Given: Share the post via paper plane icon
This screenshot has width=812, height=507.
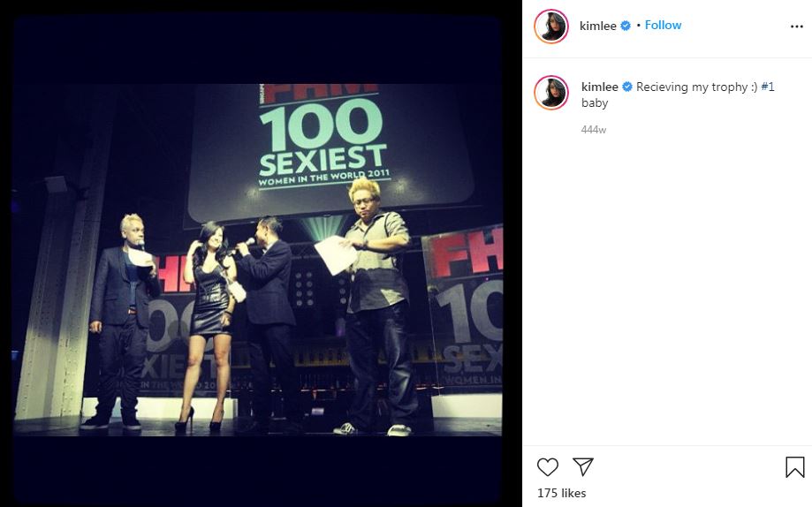Looking at the screenshot, I should pyautogui.click(x=583, y=467).
